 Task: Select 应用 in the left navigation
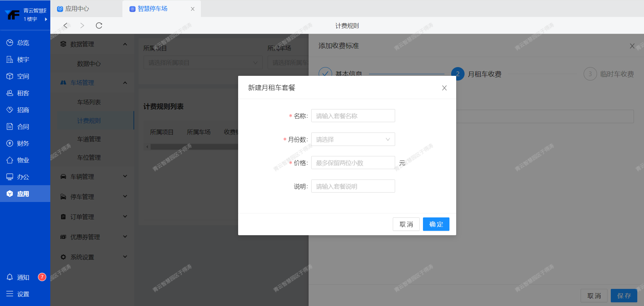[23, 194]
